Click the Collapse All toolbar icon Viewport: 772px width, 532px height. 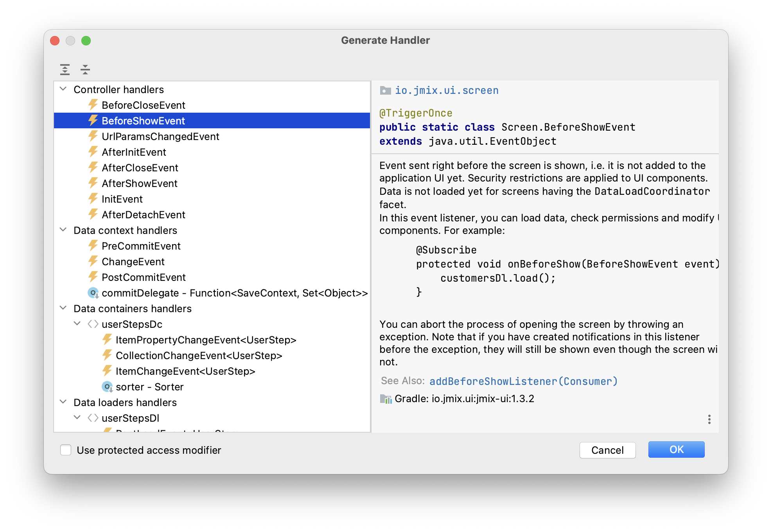point(85,70)
